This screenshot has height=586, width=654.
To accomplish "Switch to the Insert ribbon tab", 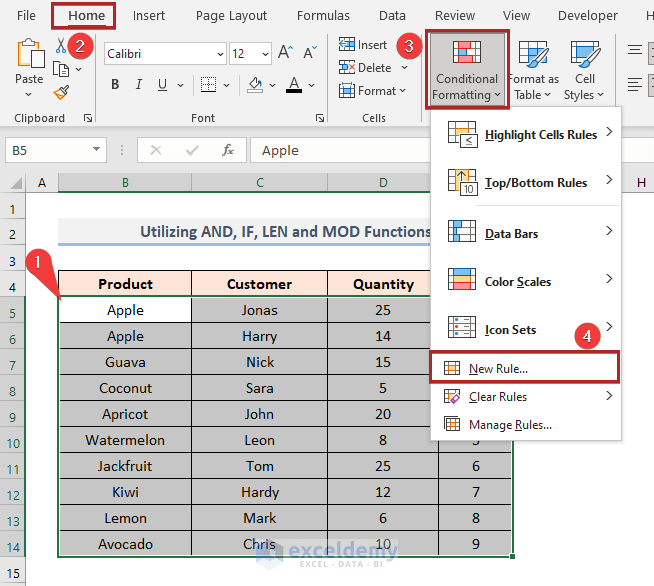I will [148, 15].
